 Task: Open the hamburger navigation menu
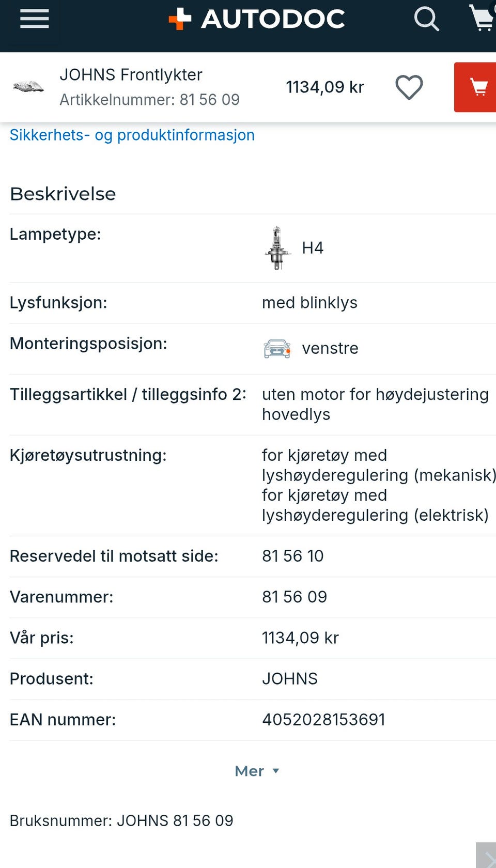[x=35, y=19]
